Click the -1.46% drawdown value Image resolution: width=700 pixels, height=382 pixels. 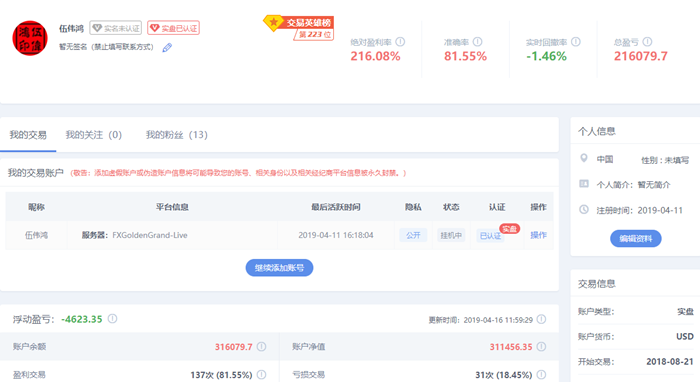(x=546, y=56)
